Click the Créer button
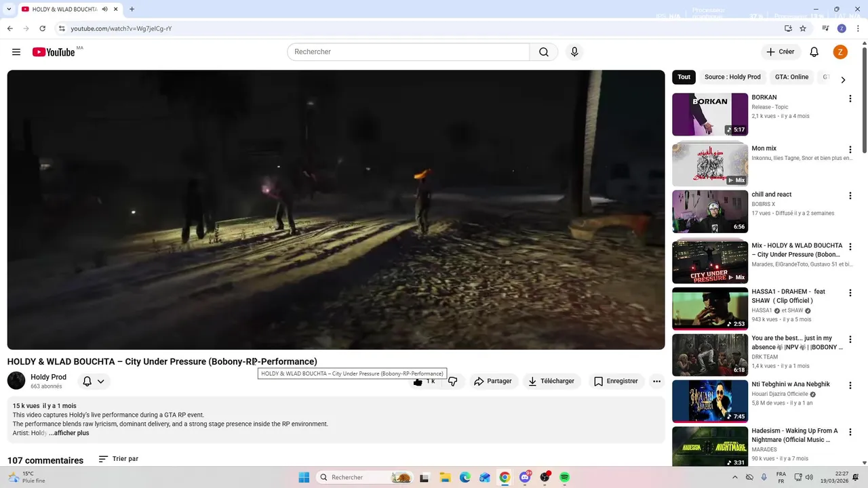Screen dimensions: 868x488 [x=781, y=52]
